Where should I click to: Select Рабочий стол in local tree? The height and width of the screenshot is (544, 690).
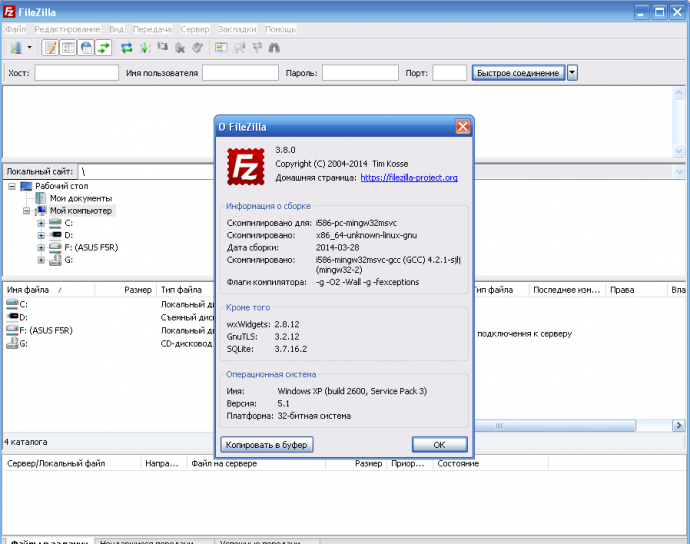(62, 186)
